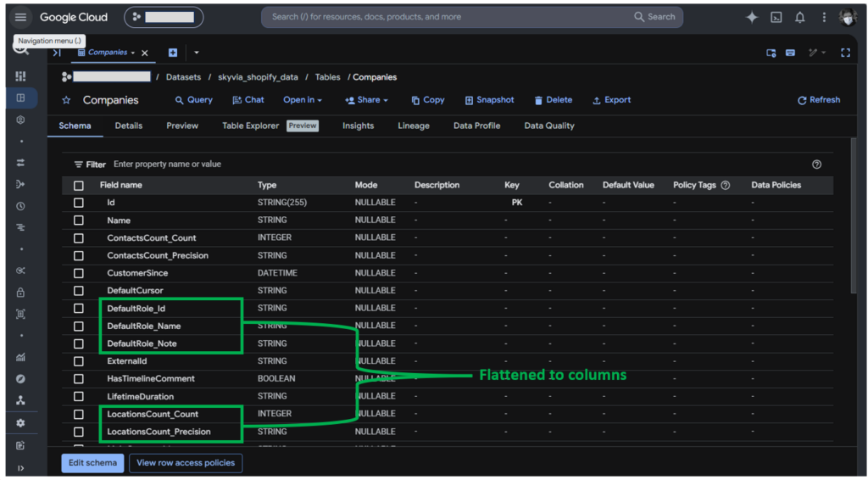Activate Cloud Shell terminal icon
The image size is (868, 480).
click(776, 17)
